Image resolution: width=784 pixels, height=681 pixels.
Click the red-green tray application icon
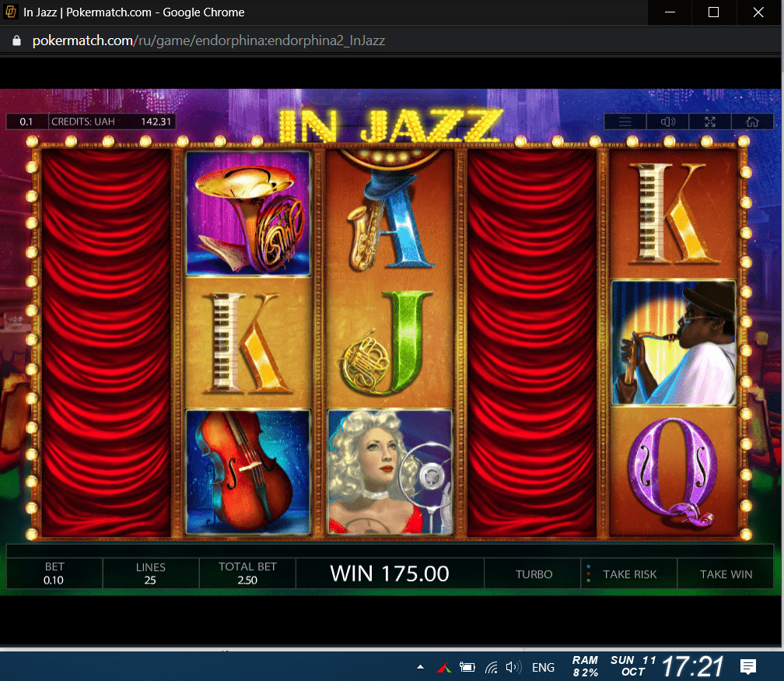pos(443,667)
